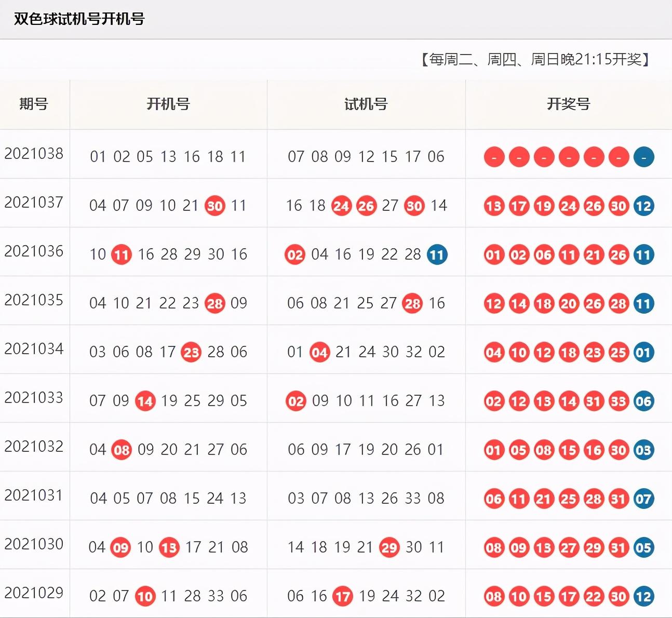
Task: Click red ball 30 in 2021037 开机号
Action: click(x=215, y=206)
